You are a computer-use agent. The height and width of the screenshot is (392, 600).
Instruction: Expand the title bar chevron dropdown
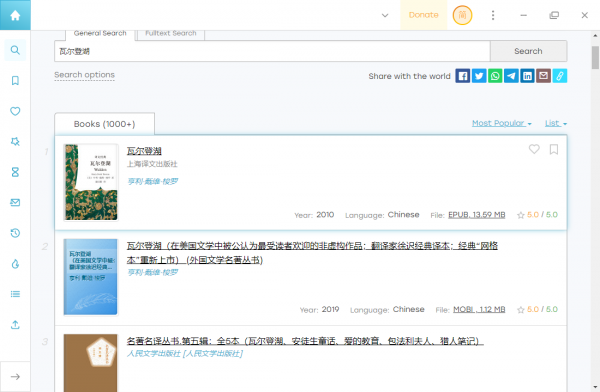tap(385, 15)
